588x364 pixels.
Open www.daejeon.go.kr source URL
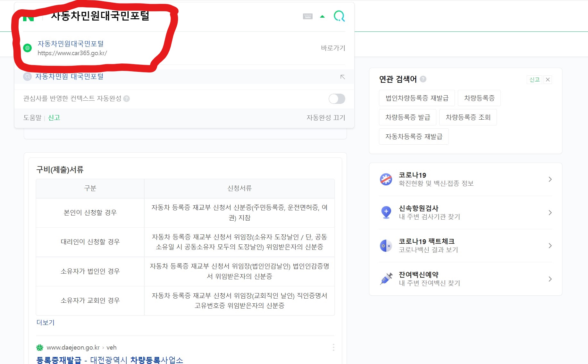pyautogui.click(x=81, y=348)
